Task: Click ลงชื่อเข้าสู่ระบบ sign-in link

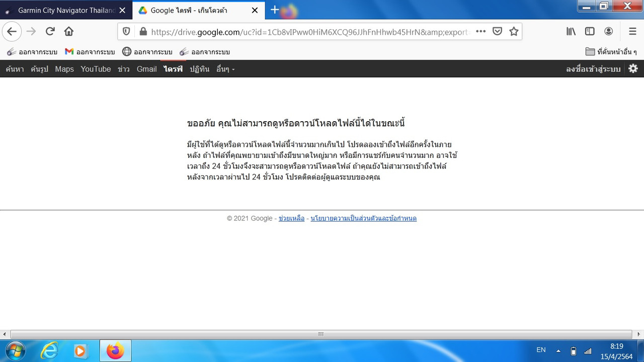Action: click(593, 69)
